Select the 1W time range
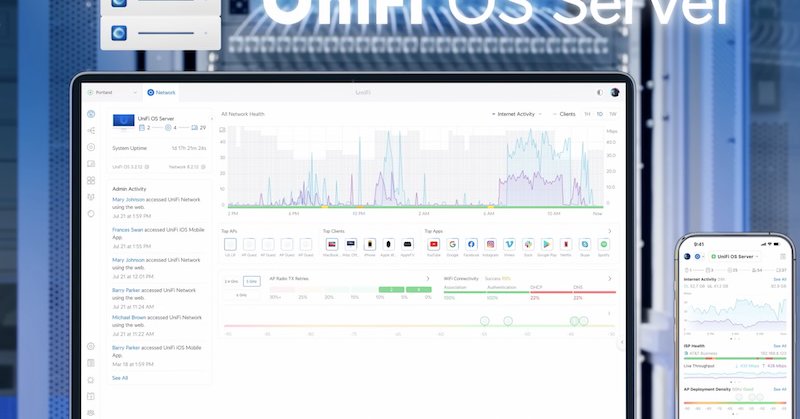The image size is (800, 419). 613,114
